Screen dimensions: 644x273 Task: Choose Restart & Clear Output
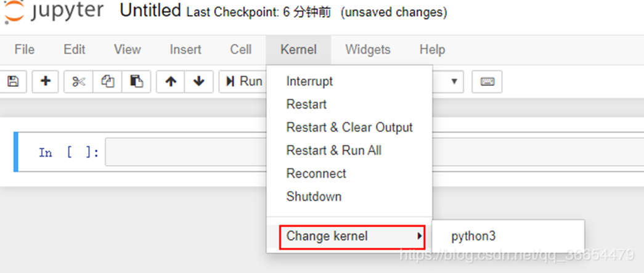[x=349, y=128]
